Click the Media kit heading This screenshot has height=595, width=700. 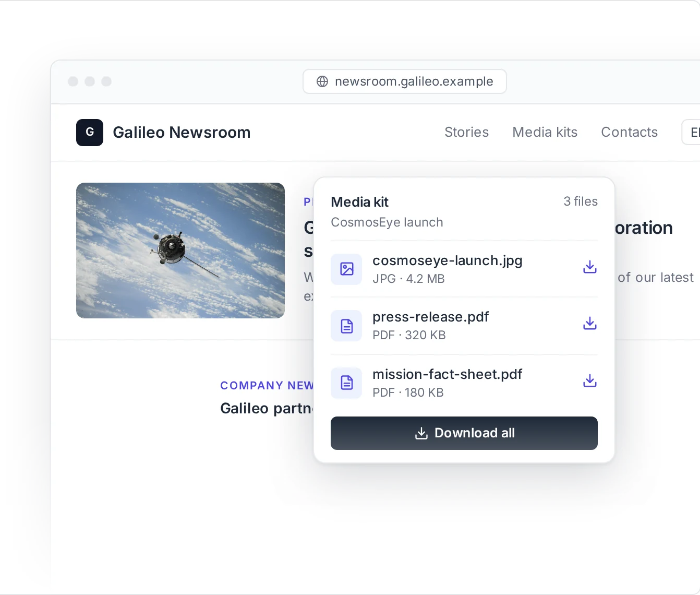[360, 202]
